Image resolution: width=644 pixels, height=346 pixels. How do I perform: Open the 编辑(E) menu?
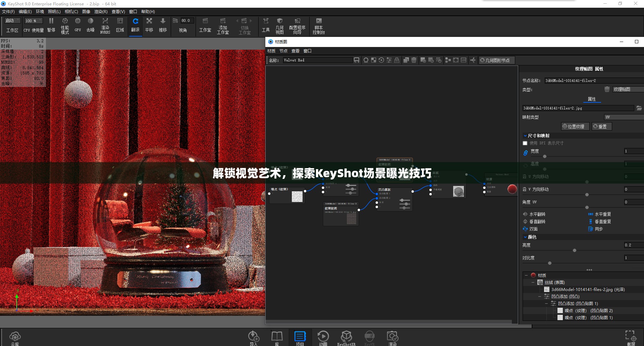pyautogui.click(x=25, y=12)
